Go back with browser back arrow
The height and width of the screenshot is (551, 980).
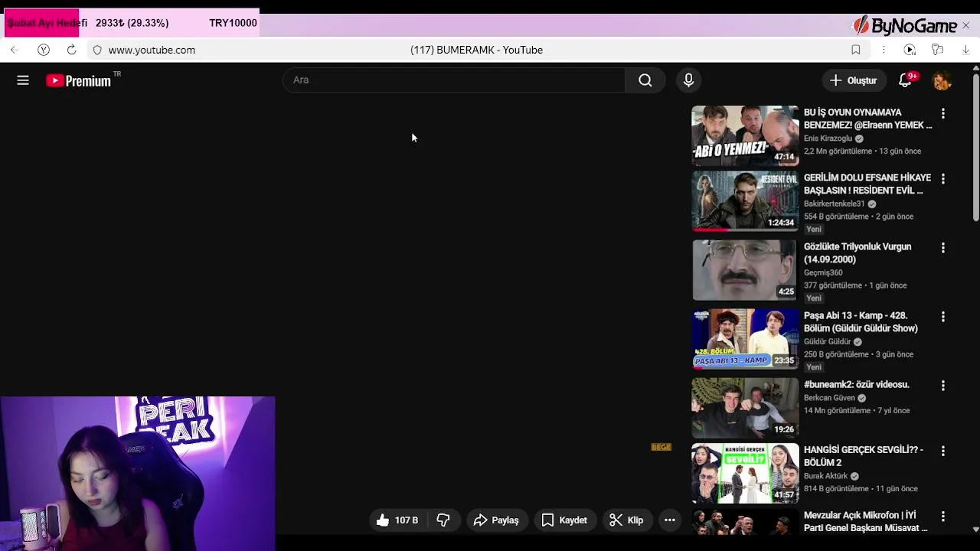tap(15, 50)
